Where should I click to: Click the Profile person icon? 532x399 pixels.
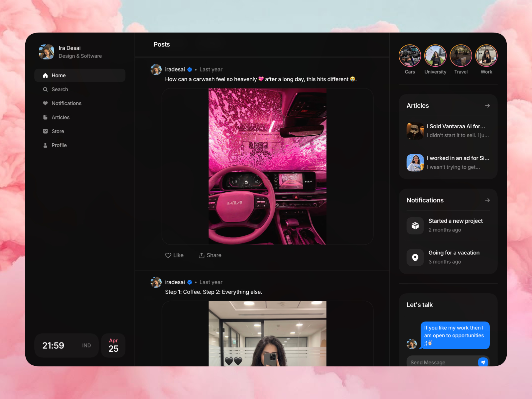click(45, 145)
